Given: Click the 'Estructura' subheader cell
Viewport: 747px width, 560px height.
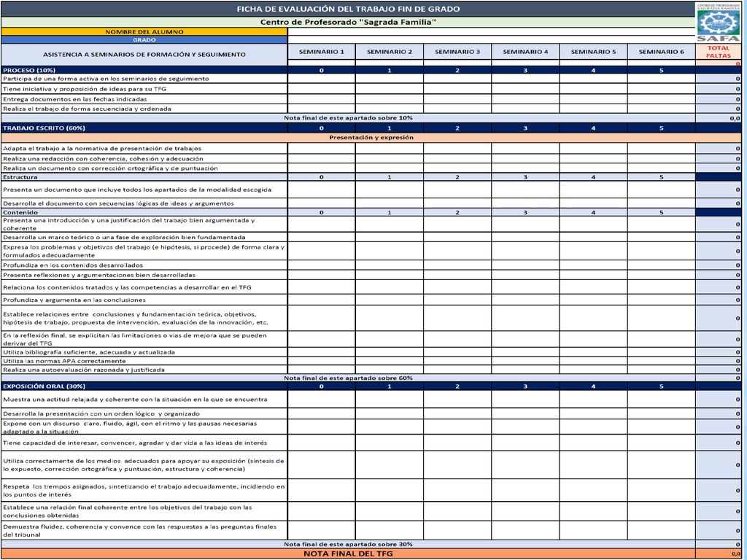Looking at the screenshot, I should pyautogui.click(x=144, y=176).
